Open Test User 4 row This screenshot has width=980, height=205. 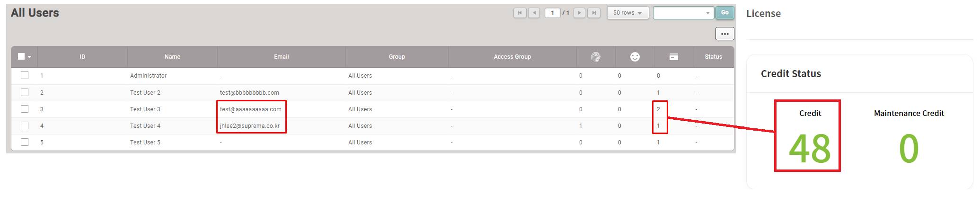coord(145,126)
